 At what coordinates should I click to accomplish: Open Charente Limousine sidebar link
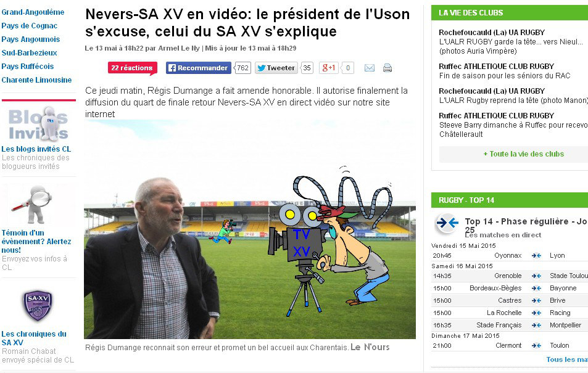(x=36, y=80)
